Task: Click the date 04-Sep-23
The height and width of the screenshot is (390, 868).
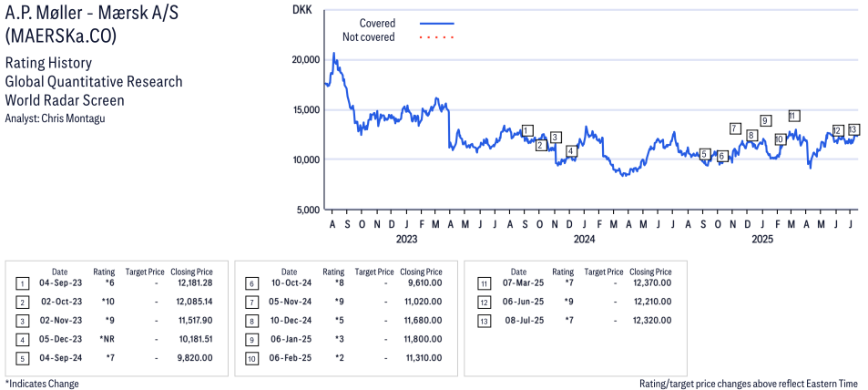Action: point(60,283)
